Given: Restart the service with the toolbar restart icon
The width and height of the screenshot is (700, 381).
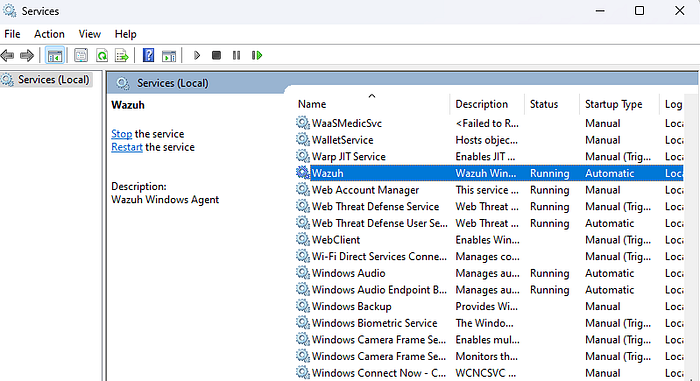Looking at the screenshot, I should tap(257, 55).
